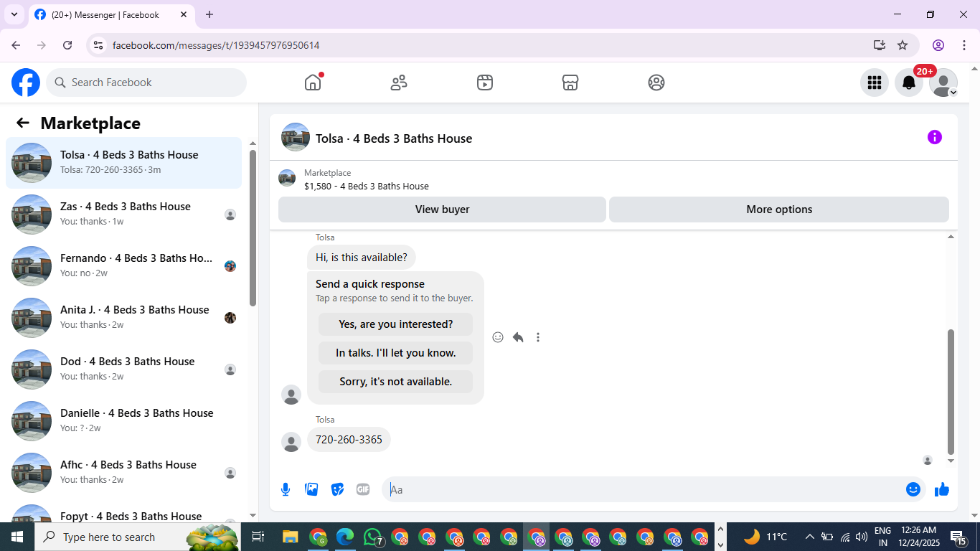Open Microsoft Edge from the taskbar
The image size is (980, 551).
[x=346, y=537]
